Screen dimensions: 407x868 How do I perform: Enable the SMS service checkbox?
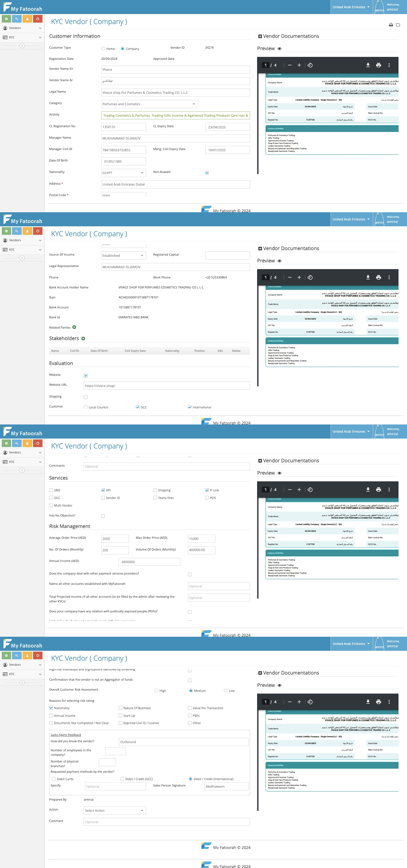tap(51, 490)
